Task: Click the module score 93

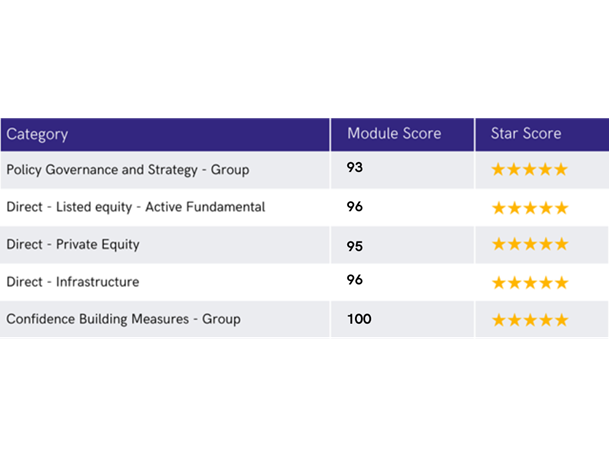Action: pyautogui.click(x=355, y=168)
